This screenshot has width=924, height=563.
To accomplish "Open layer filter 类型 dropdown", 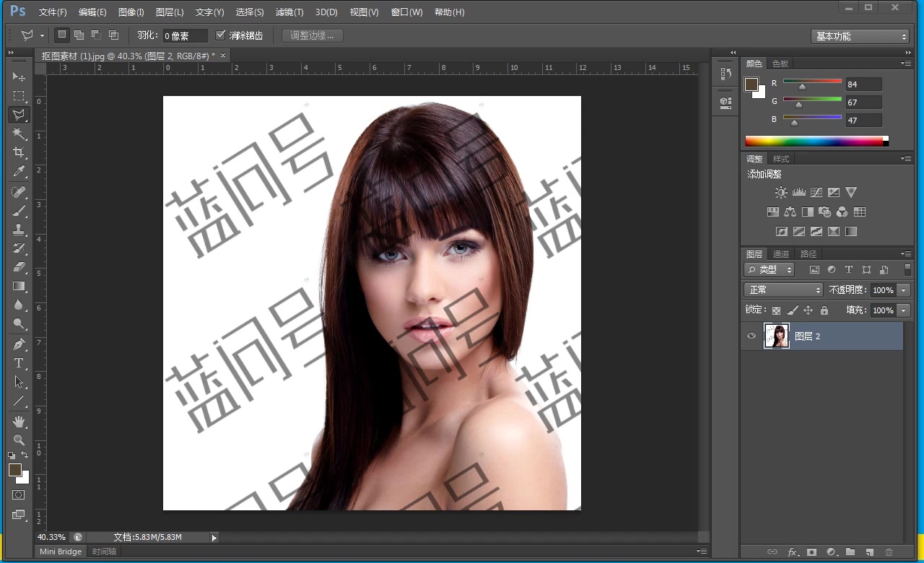I will coord(769,269).
